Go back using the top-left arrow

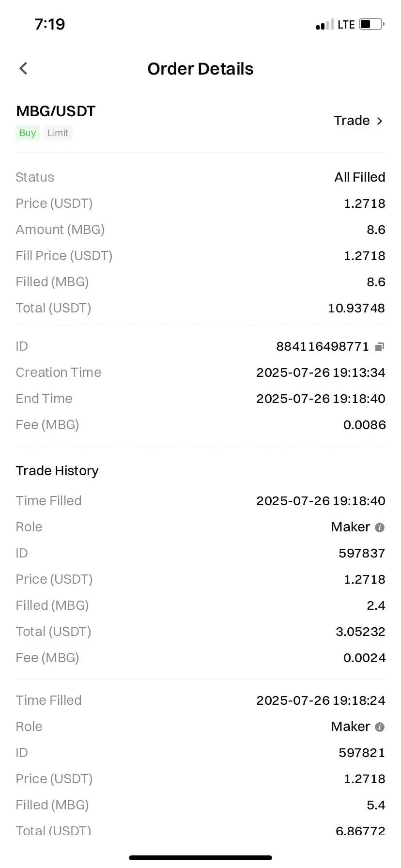(23, 68)
